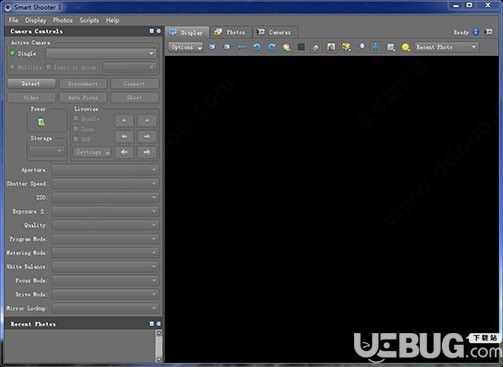The height and width of the screenshot is (367, 503).
Task: Expand the ISO dropdown list
Action: 105,197
